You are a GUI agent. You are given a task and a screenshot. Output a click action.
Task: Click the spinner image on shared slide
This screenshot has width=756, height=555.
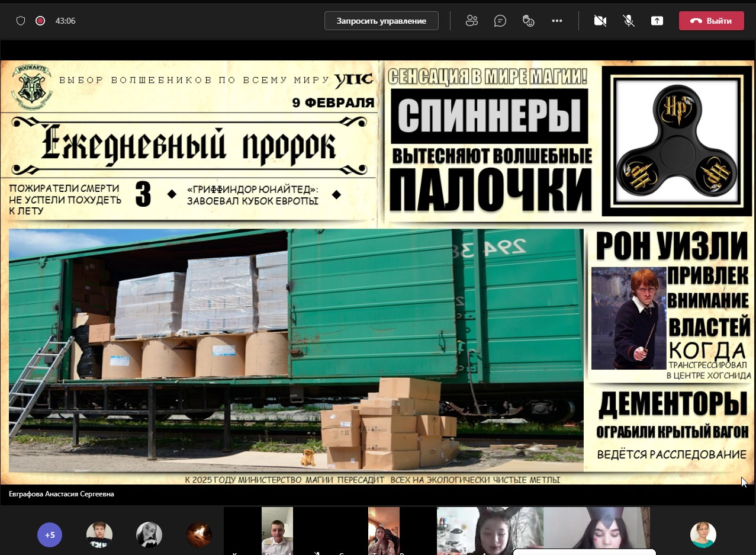click(x=677, y=140)
